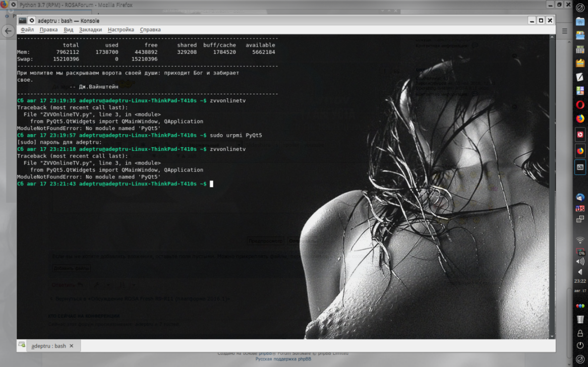The image size is (588, 367).
Task: Open the volume control tray icon
Action: [580, 262]
